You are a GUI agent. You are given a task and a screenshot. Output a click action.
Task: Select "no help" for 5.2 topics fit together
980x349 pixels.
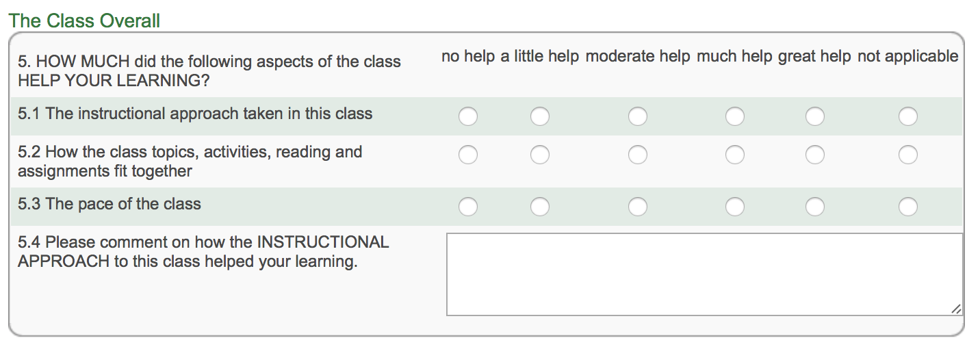coord(468,155)
